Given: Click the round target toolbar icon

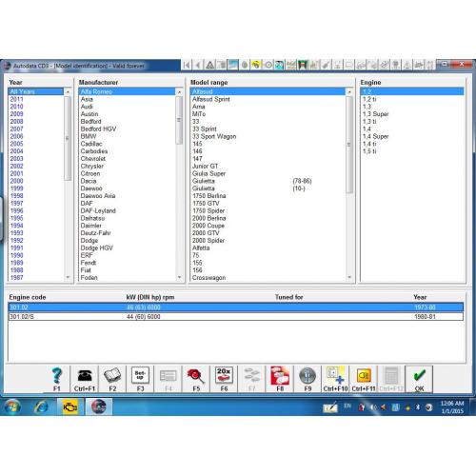Looking at the screenshot, I should (268, 65).
